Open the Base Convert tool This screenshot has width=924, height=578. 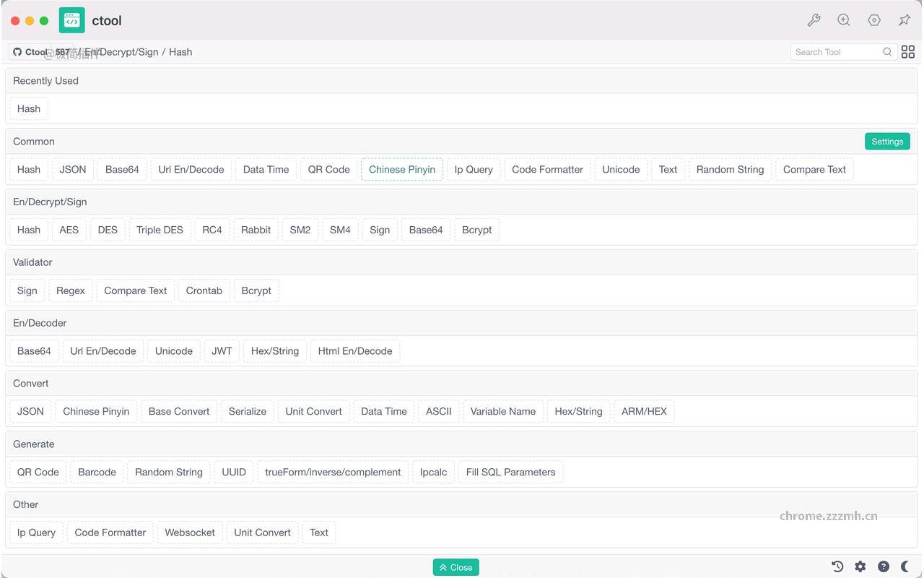(x=179, y=412)
